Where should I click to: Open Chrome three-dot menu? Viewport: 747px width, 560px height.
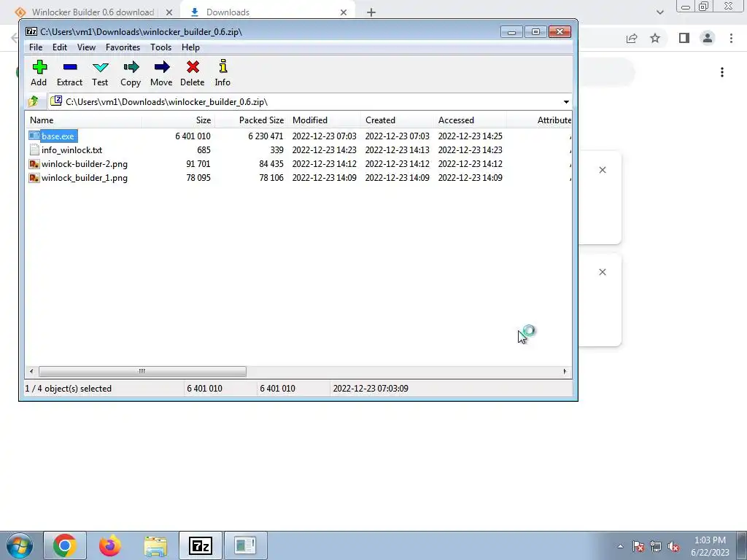[x=731, y=38]
